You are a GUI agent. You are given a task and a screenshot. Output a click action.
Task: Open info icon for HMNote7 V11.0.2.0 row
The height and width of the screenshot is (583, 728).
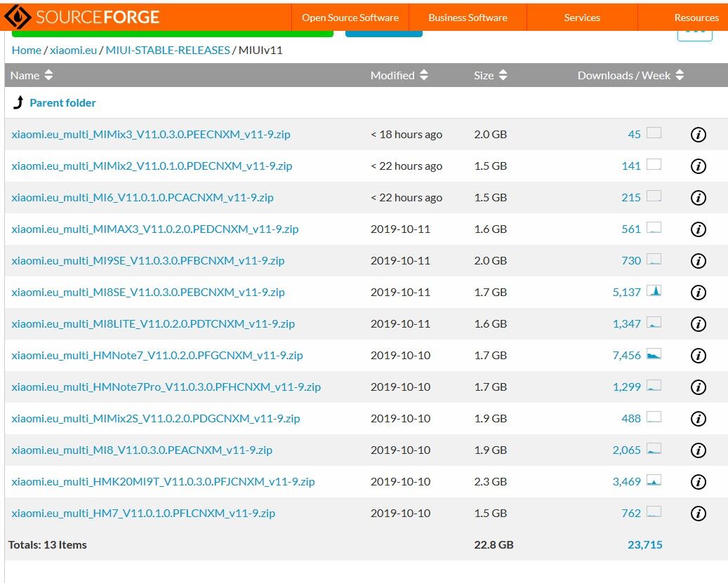[699, 355]
